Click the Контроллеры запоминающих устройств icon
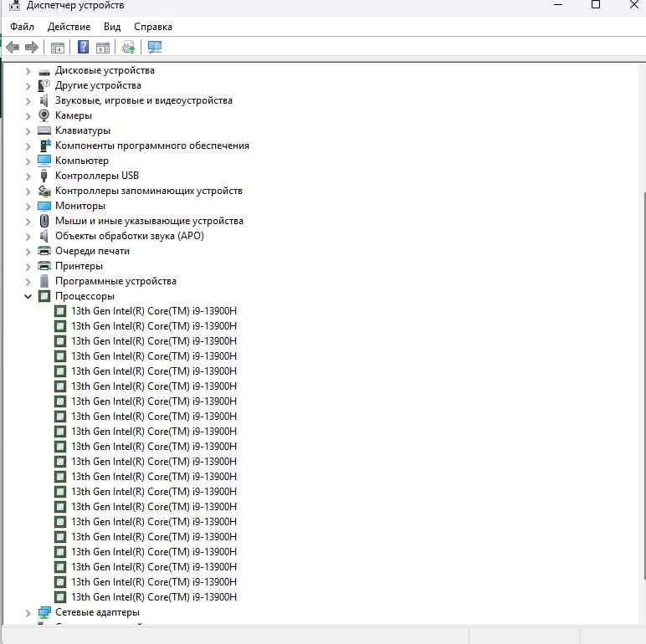This screenshot has height=644, width=646. click(44, 191)
